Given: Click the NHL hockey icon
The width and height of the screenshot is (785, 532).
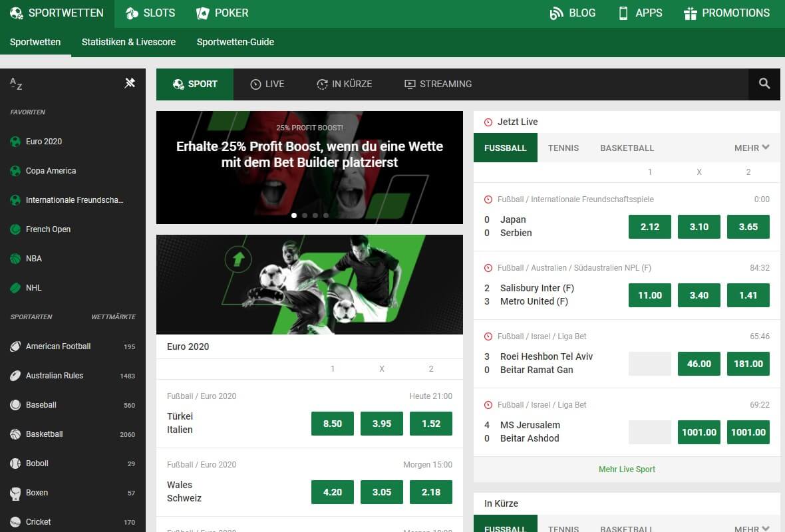Looking at the screenshot, I should [15, 288].
